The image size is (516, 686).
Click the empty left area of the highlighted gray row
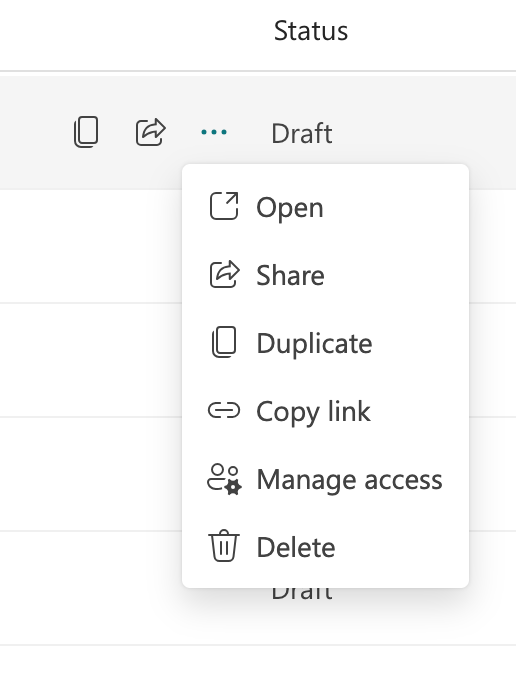tap(35, 133)
